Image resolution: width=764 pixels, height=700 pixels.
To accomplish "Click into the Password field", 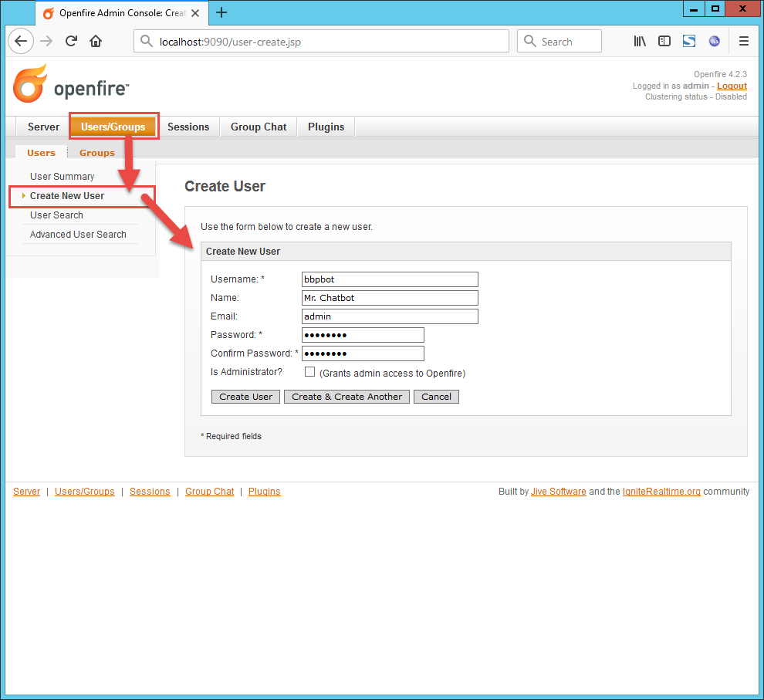I will pos(363,335).
